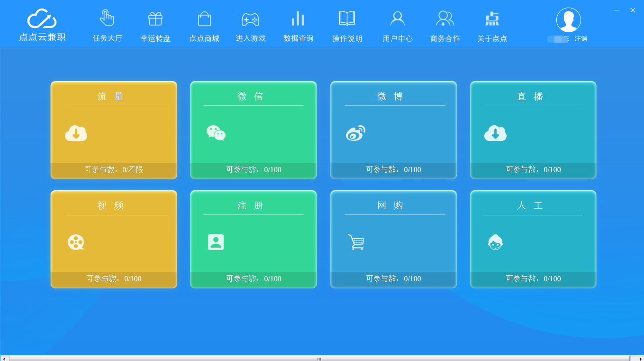Click the 点点云兼职 cloud logo
This screenshot has height=361, width=644.
(42, 25)
